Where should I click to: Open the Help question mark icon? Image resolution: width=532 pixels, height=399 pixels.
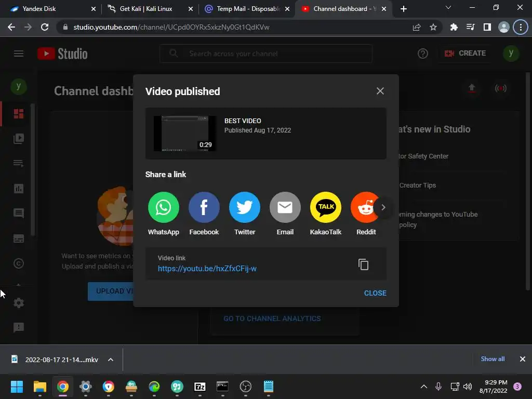coord(423,54)
